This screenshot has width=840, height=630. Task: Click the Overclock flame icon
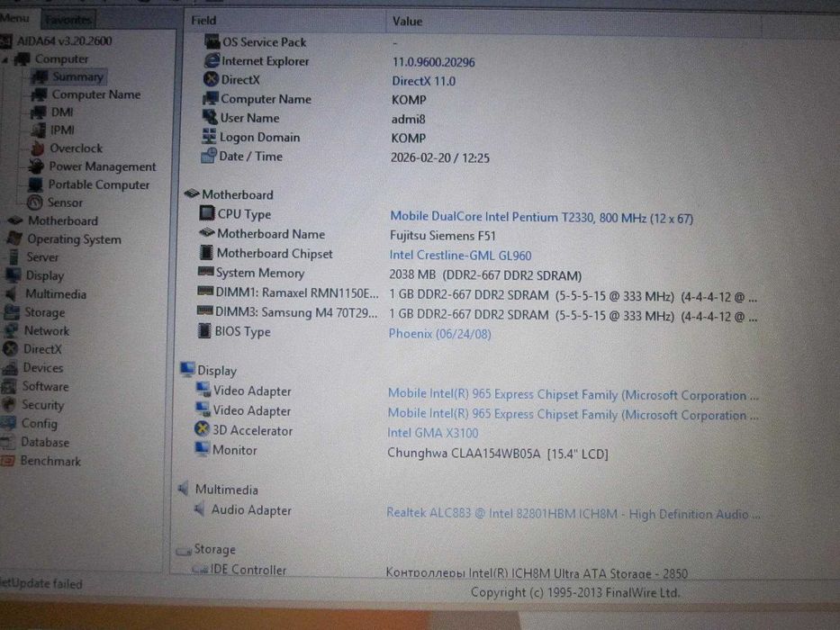[x=37, y=148]
